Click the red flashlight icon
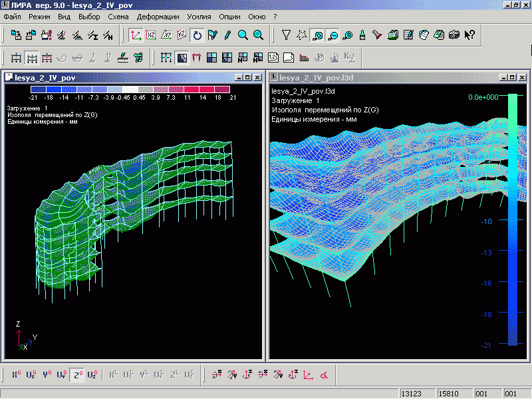 coord(377,35)
